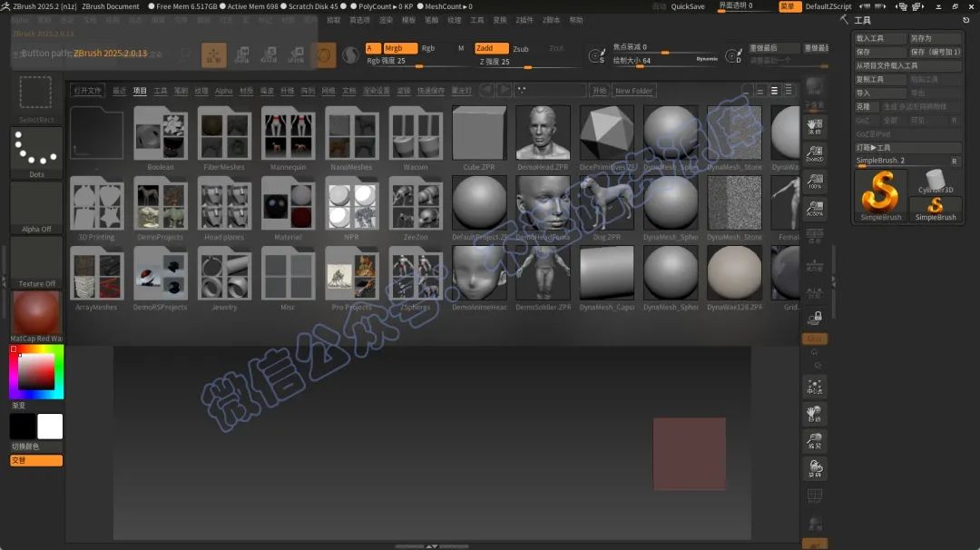Screen dimensions: 980x550
Task: Click the lock camera icon
Action: (x=814, y=319)
